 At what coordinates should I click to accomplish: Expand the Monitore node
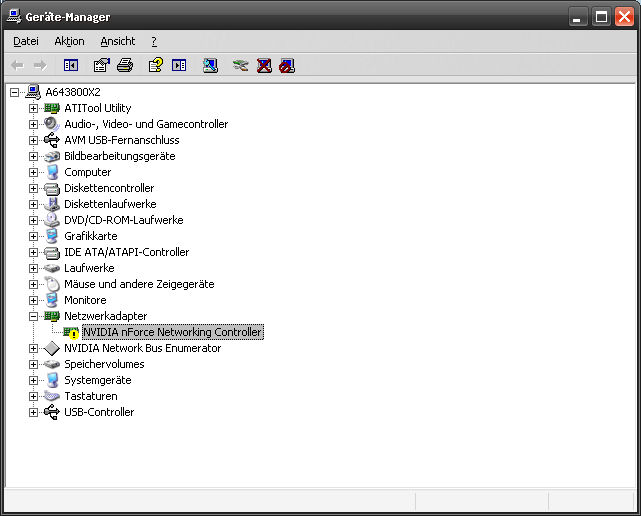click(x=34, y=300)
